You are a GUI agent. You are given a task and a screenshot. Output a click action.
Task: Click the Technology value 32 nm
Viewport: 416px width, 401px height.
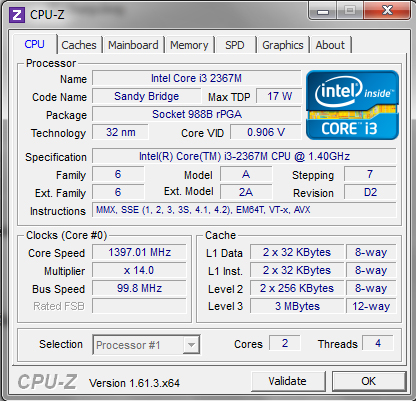click(120, 132)
